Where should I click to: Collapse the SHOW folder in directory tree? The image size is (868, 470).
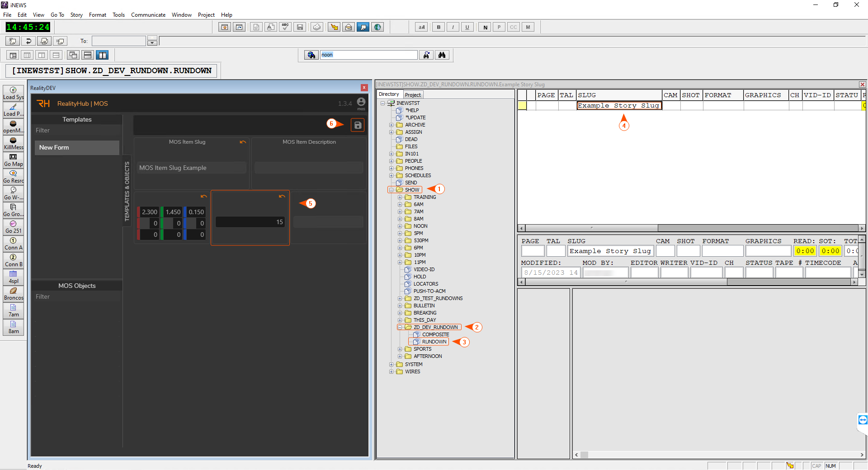(392, 190)
